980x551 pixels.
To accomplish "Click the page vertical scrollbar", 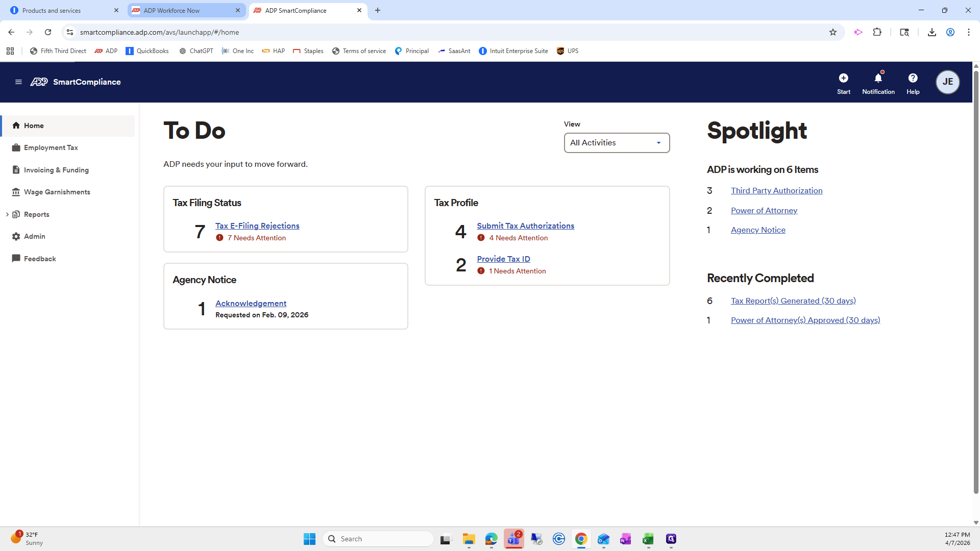I will click(x=976, y=283).
